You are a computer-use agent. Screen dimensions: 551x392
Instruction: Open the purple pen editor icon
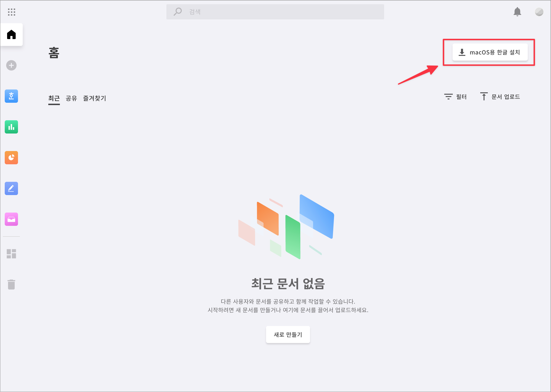(x=11, y=188)
